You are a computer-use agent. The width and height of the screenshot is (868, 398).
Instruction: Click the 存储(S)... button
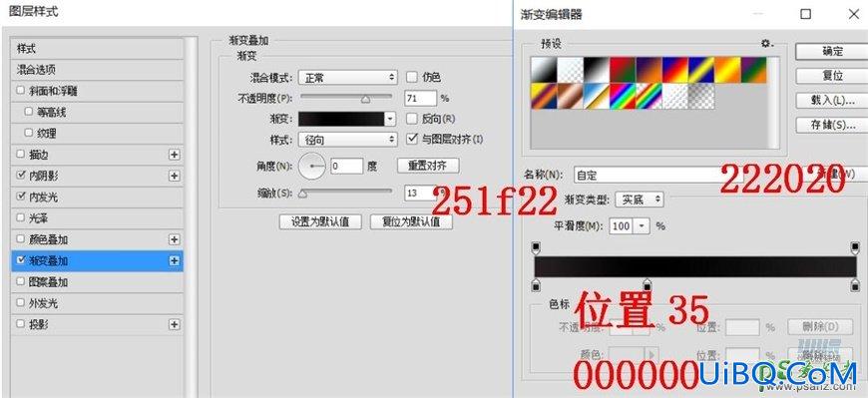tap(832, 125)
